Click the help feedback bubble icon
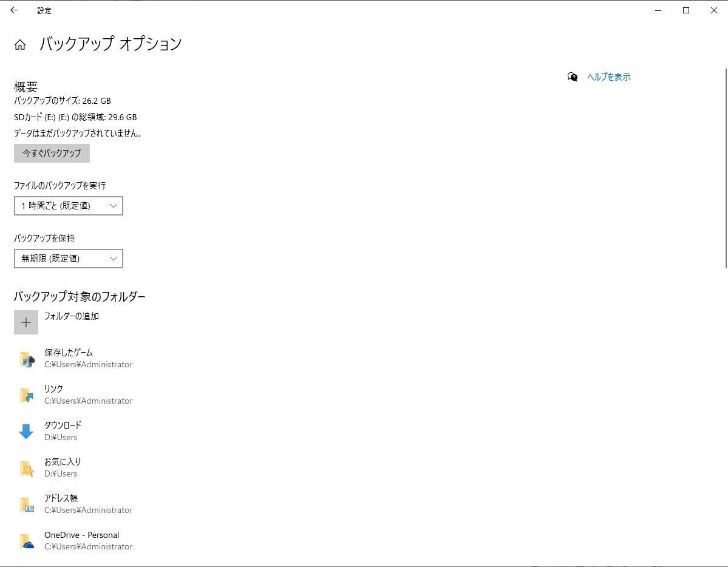The height and width of the screenshot is (567, 728). click(x=571, y=77)
